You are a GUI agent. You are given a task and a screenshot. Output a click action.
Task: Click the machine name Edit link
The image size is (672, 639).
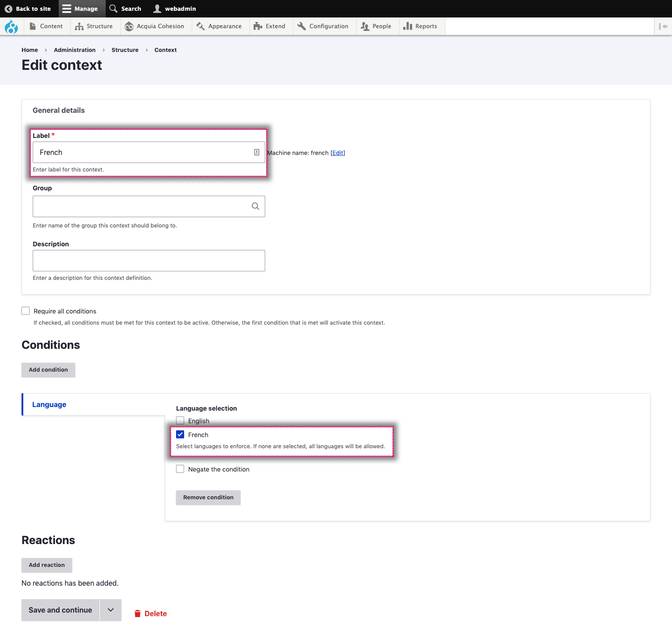tap(338, 153)
